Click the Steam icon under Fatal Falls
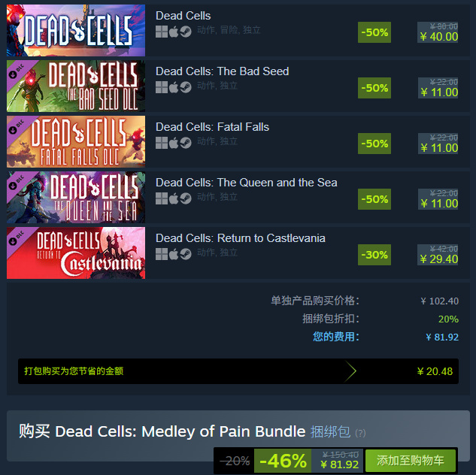 [x=186, y=143]
